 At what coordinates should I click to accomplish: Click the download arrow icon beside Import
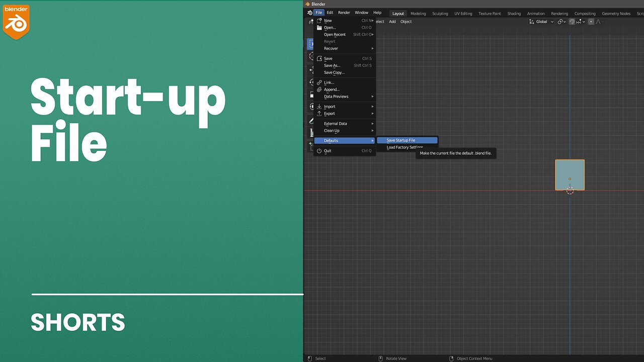click(x=319, y=107)
